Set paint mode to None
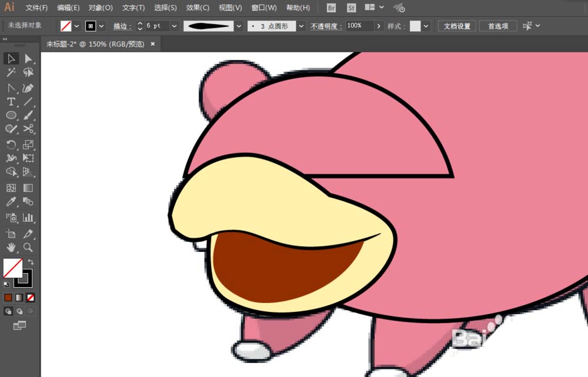 coord(31,298)
